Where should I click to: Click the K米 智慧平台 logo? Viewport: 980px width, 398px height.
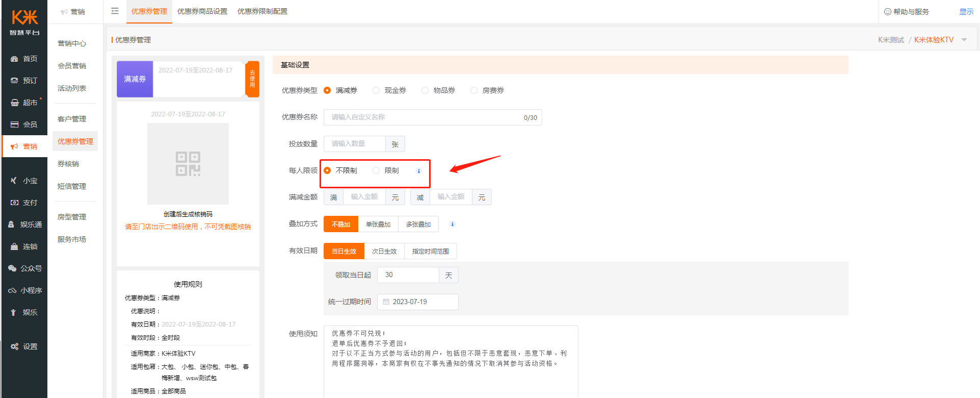pos(24,23)
